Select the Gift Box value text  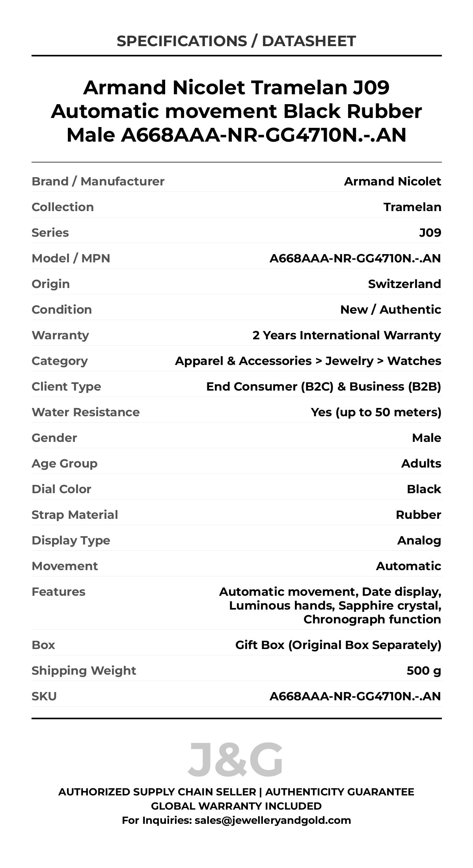click(338, 645)
